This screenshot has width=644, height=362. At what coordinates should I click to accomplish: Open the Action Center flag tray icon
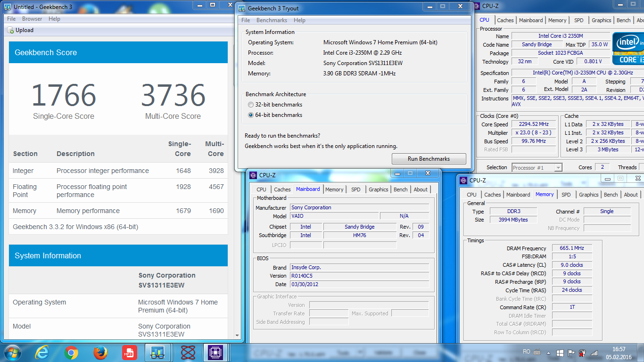click(x=571, y=353)
